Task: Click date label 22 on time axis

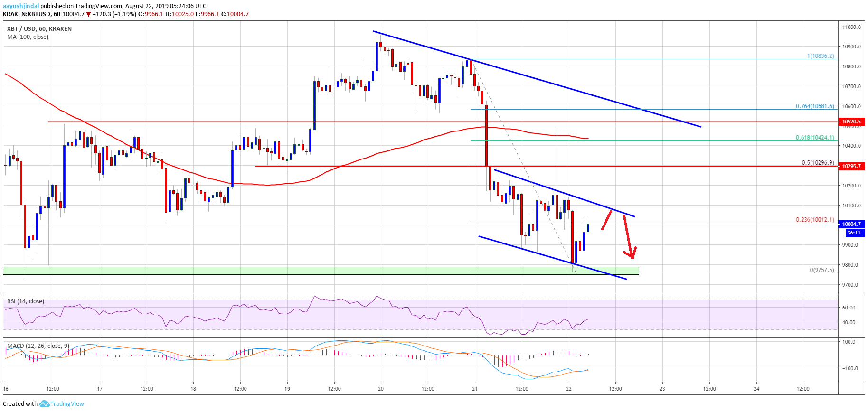Action: tap(569, 389)
